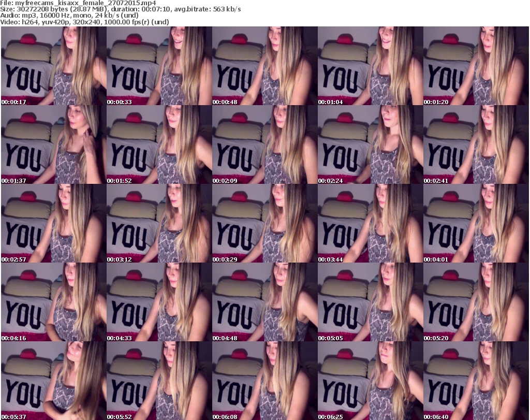The width and height of the screenshot is (530, 420).
Task: Choose the thumbnail frame at 00:05:05
Action: pyautogui.click(x=371, y=302)
